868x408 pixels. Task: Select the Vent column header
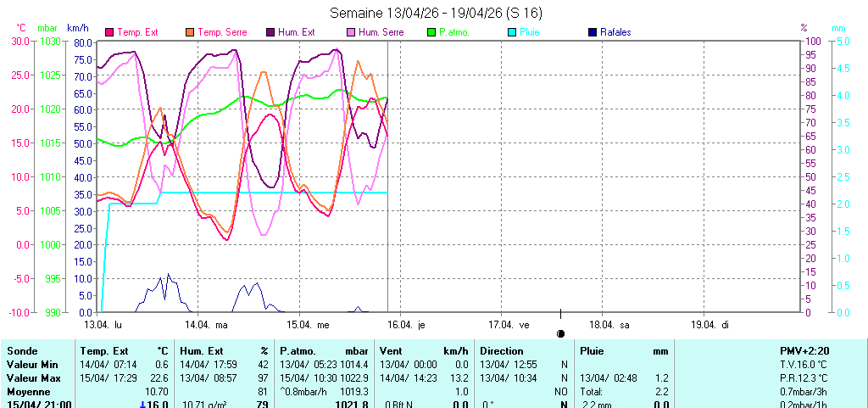(x=392, y=350)
